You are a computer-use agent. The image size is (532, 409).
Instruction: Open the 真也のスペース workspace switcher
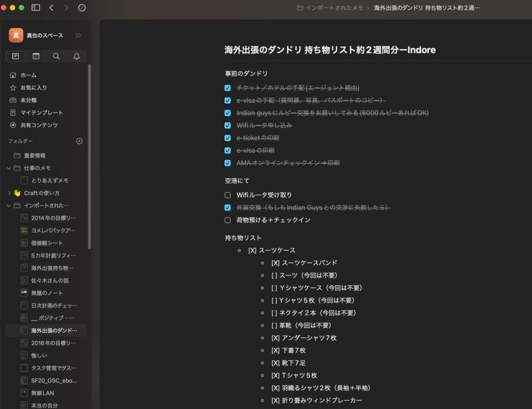[37, 35]
